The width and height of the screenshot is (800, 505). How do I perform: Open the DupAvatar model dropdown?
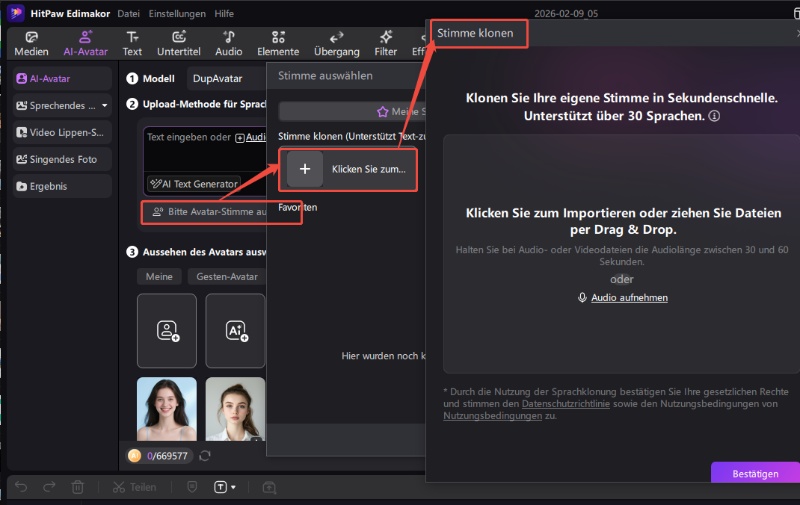[x=227, y=79]
